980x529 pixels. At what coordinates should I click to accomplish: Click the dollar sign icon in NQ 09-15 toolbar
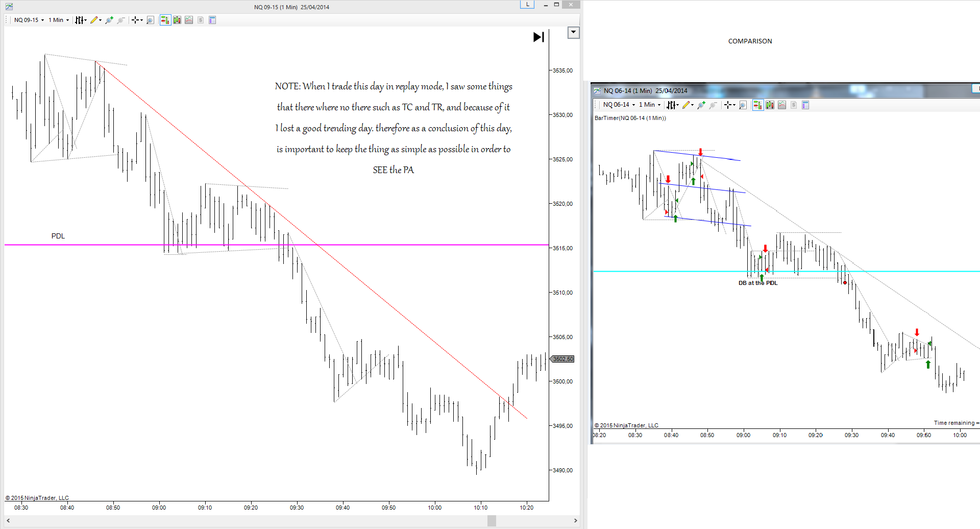tap(201, 20)
